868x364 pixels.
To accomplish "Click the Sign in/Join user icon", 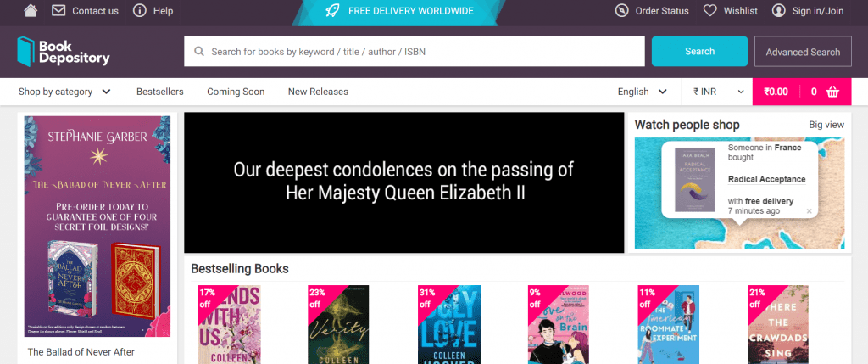I will pos(779,10).
